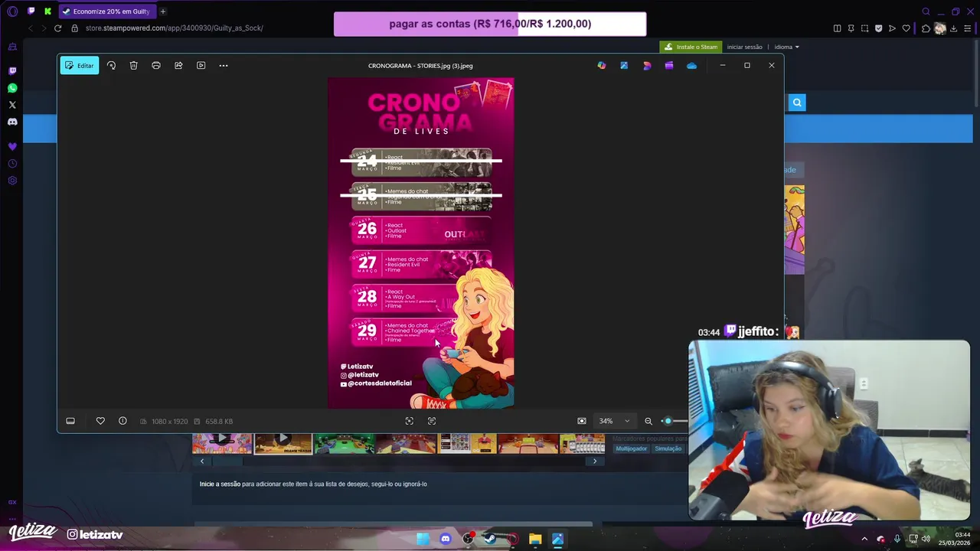This screenshot has height=551, width=980.
Task: Select the Economize 20% em Guilty tab
Action: coord(107,11)
